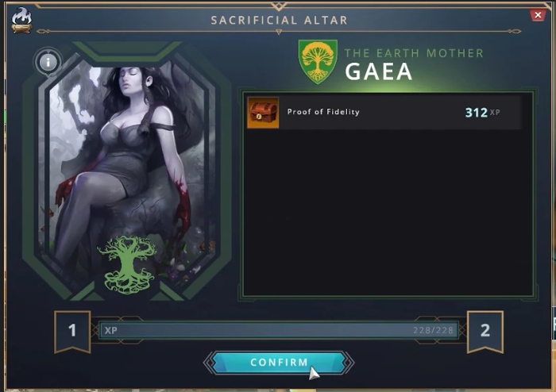Viewport: 556px width, 392px height.
Task: Click The Earth Mother subtitle text
Action: click(414, 53)
